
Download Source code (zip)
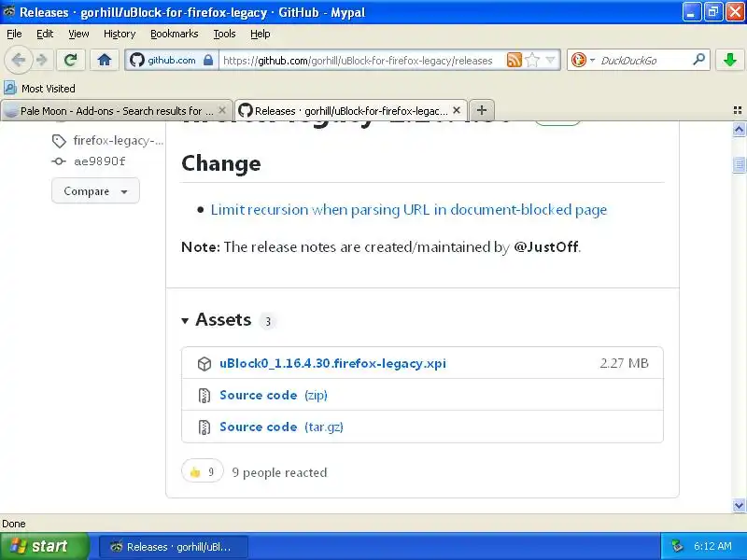tap(274, 395)
